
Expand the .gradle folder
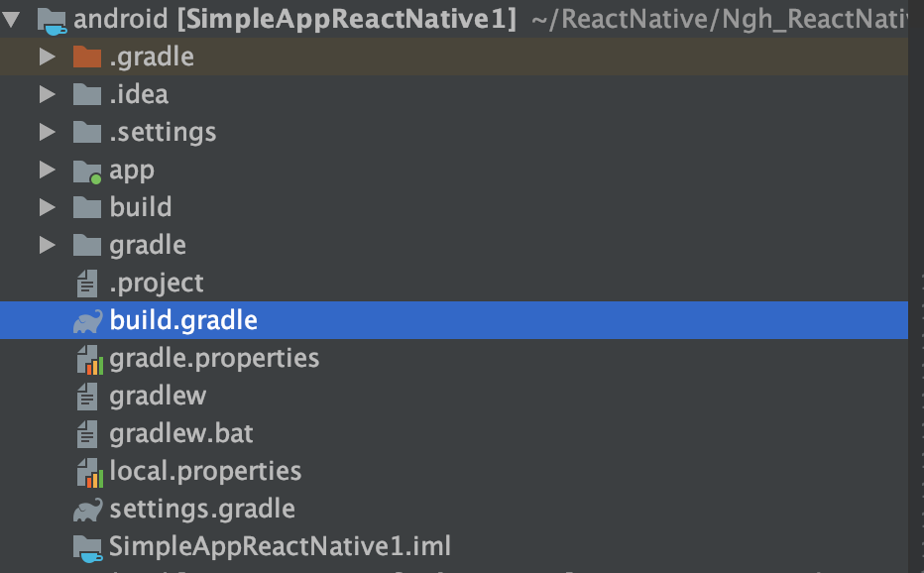click(47, 57)
